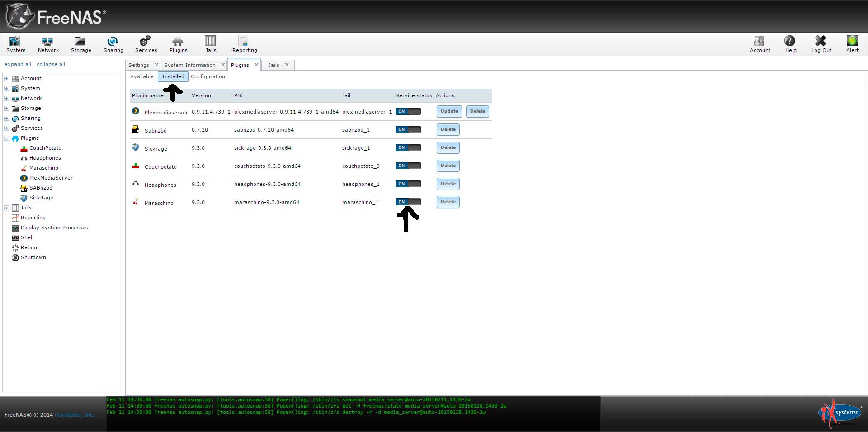This screenshot has height=432, width=868.
Task: Open the Network toolbar icon
Action: pos(48,44)
